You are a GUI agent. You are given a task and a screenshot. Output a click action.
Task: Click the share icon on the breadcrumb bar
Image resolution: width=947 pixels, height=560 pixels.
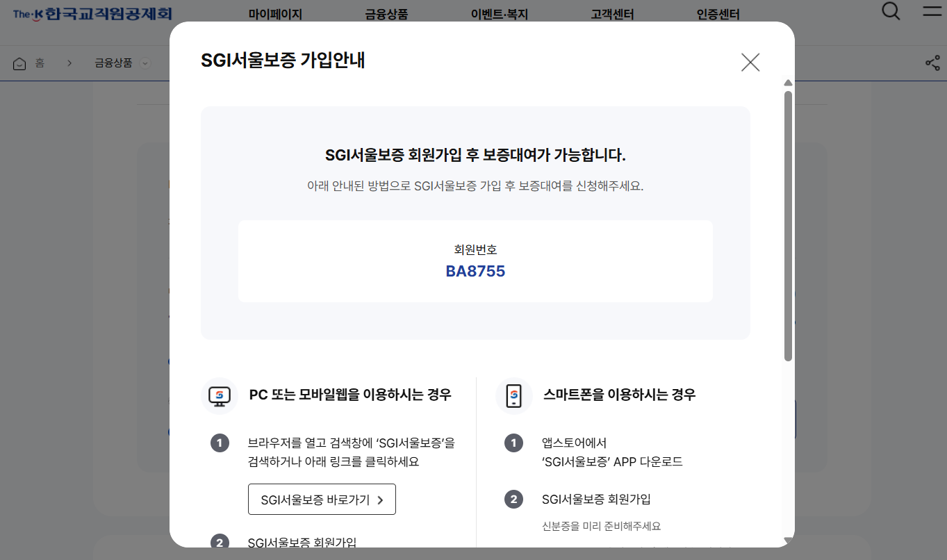932,63
